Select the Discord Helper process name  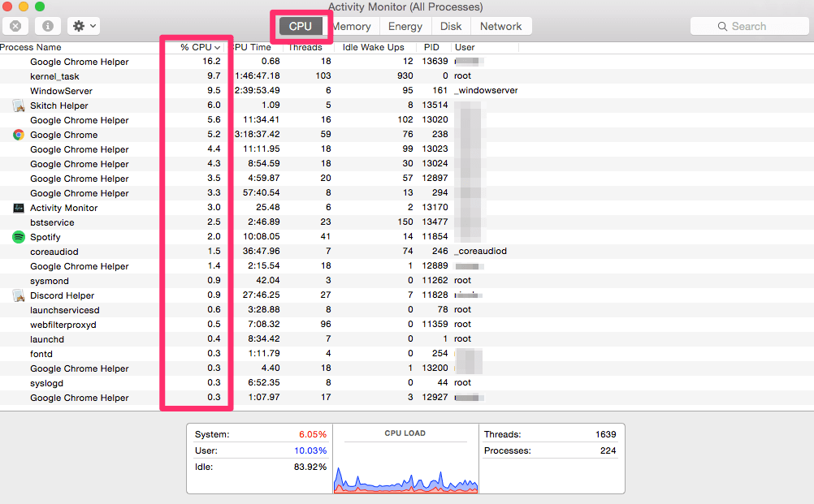coord(63,295)
